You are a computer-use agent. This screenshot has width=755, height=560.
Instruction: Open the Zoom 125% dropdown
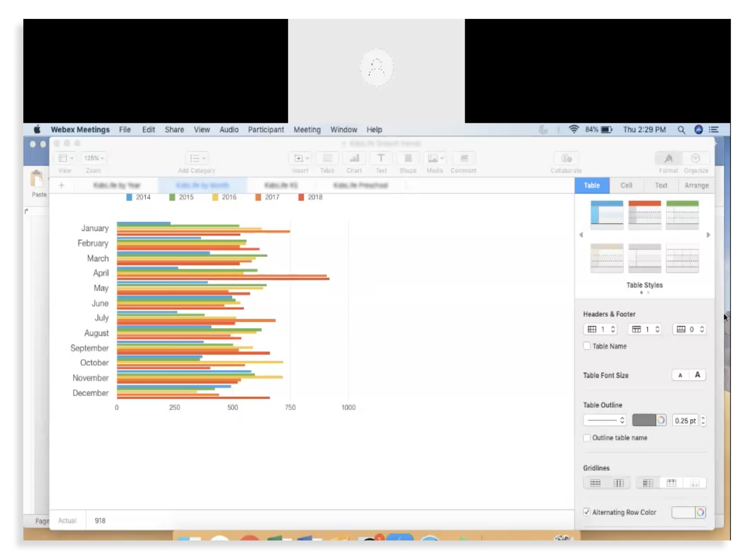(94, 158)
